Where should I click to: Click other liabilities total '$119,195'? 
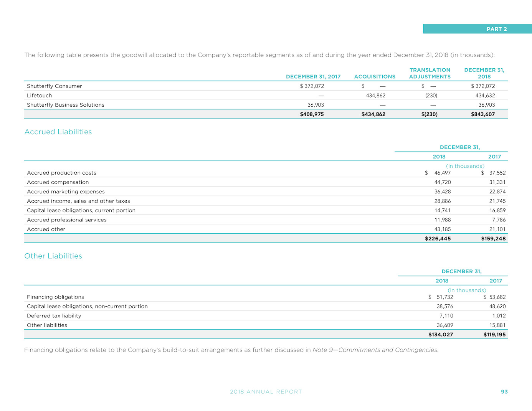pyautogui.click(x=495, y=335)
